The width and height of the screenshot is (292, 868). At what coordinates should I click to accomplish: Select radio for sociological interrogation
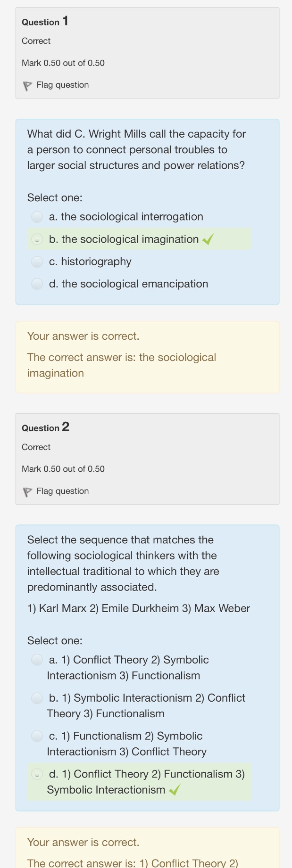(x=37, y=217)
